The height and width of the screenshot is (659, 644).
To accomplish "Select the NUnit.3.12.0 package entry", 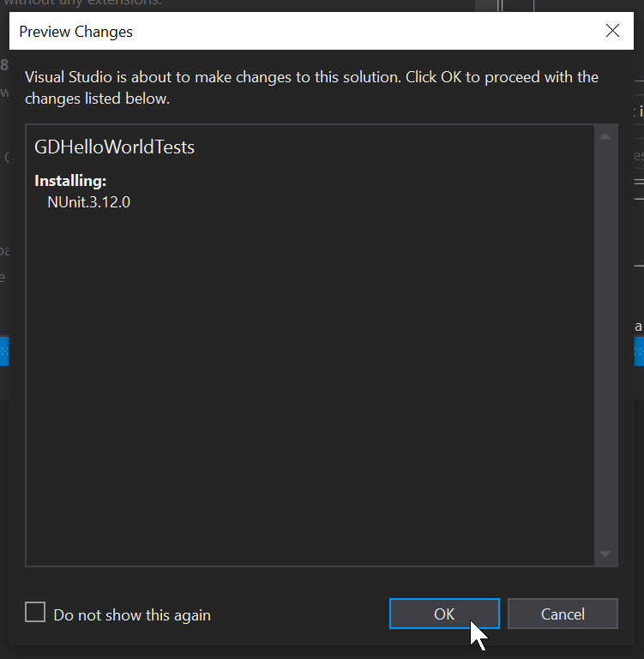I will click(89, 202).
